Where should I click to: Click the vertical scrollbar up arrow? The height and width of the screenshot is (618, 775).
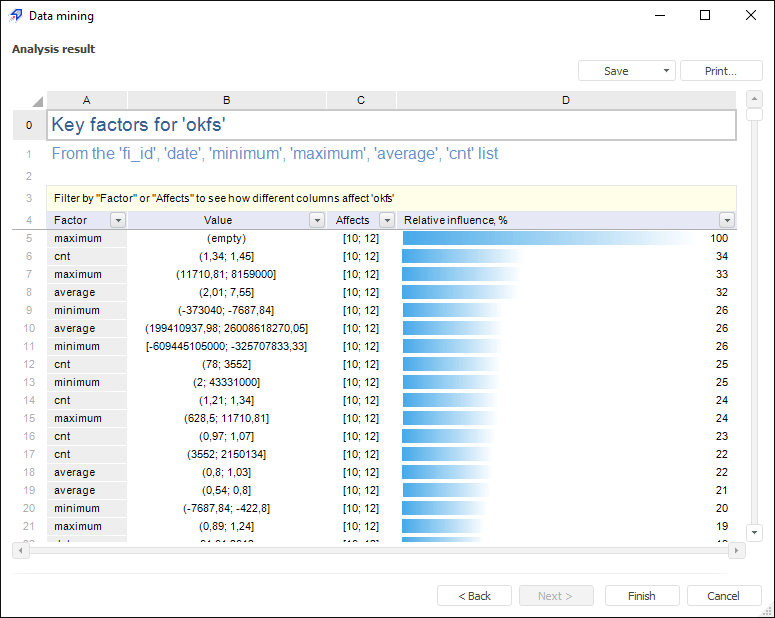755,100
